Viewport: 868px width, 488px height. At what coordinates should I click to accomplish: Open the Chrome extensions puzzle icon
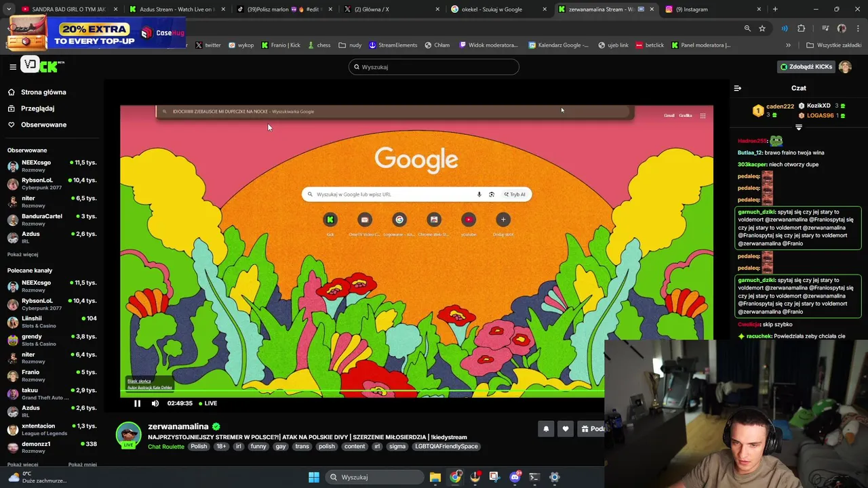(x=801, y=28)
